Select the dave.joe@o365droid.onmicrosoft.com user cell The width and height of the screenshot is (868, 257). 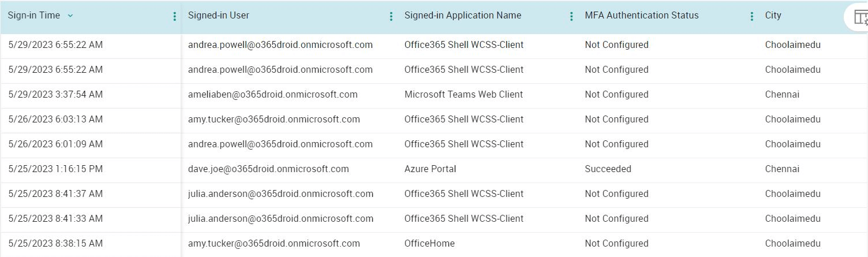[268, 169]
